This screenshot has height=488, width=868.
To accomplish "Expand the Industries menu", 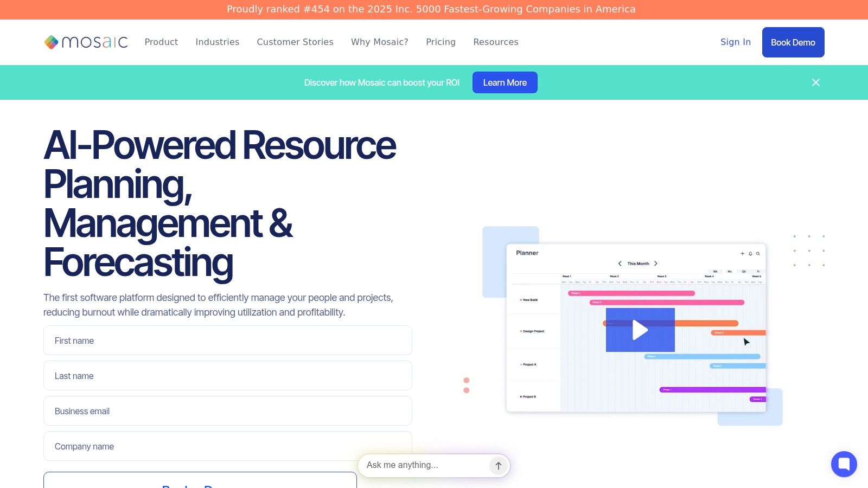I will pos(217,42).
